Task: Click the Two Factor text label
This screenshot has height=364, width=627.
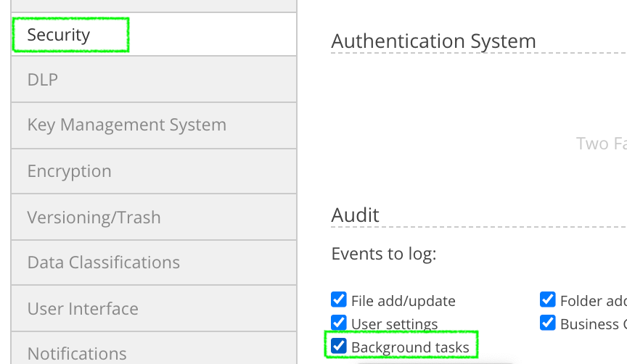Action: (x=601, y=144)
